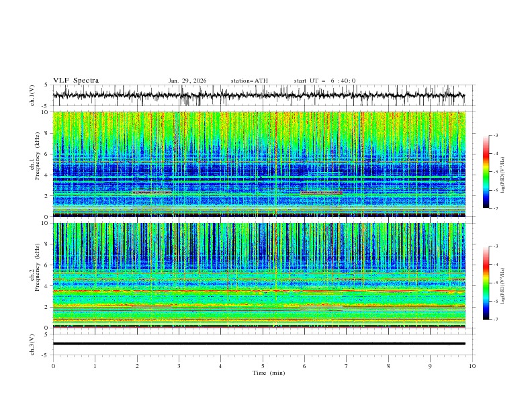Click the 'ch.3(V)' axis label

pos(32,345)
